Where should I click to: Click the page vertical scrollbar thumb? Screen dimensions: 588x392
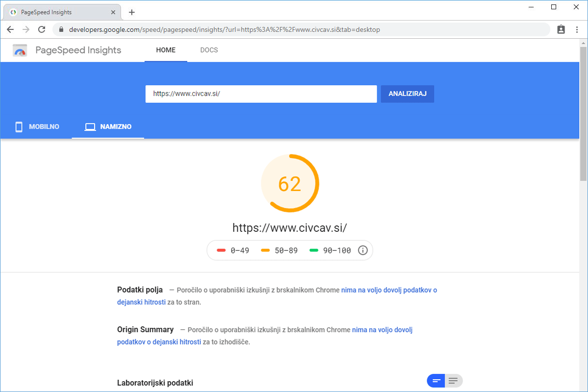click(583, 114)
